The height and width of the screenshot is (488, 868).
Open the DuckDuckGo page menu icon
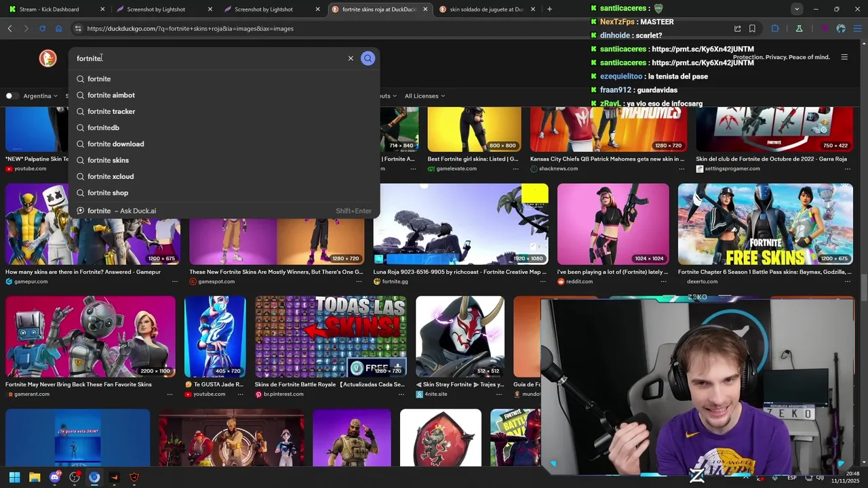click(x=844, y=57)
